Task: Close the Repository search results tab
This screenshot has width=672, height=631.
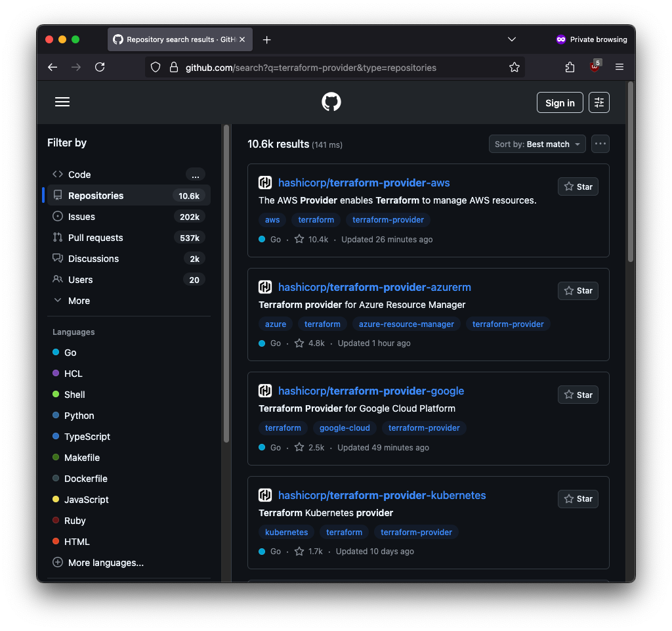Action: click(242, 39)
